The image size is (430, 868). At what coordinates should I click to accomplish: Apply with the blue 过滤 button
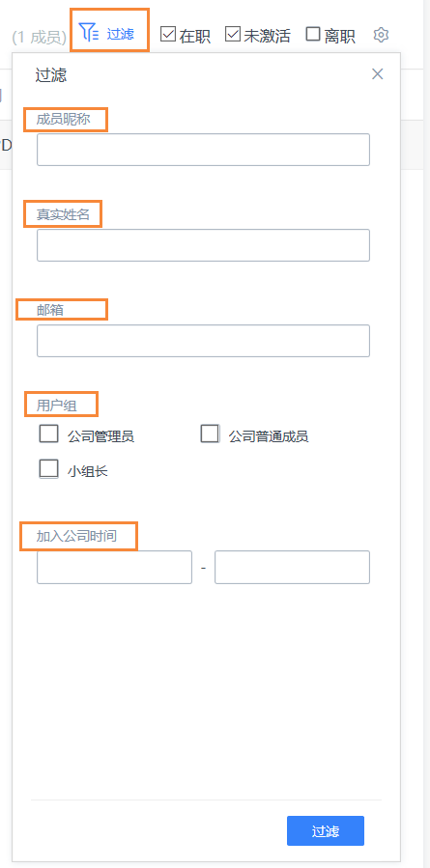[326, 831]
